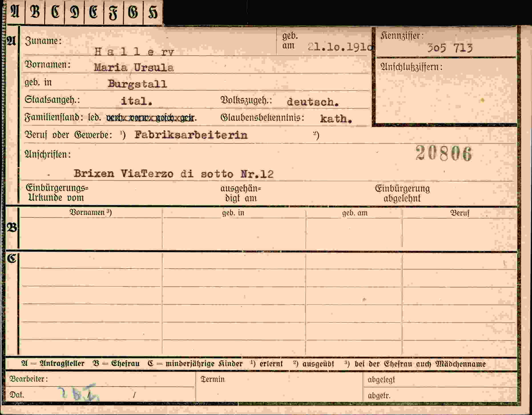Click the citizenship value 'ital.'
This screenshot has height=415, width=532.
137,101
